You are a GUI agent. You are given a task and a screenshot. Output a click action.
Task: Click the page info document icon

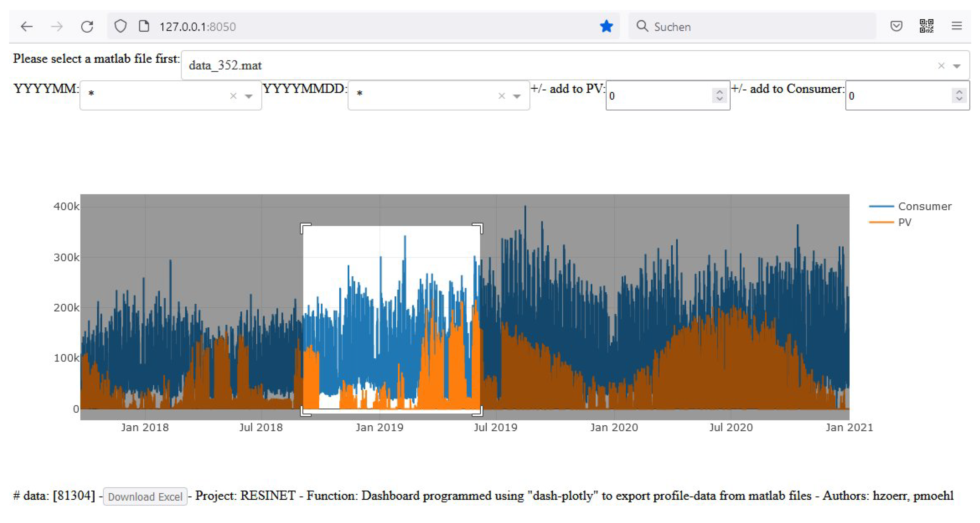pos(144,27)
